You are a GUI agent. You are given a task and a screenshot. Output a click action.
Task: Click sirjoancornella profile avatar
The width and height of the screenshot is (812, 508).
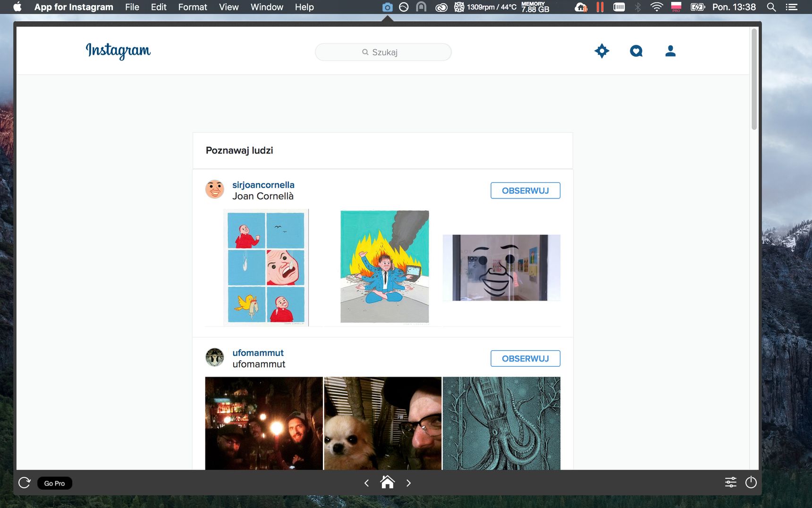pyautogui.click(x=215, y=189)
